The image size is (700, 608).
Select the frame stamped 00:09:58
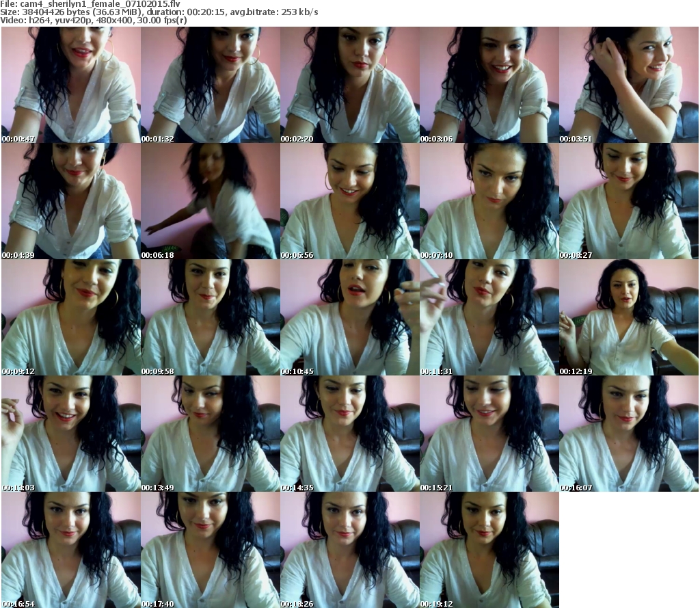click(x=211, y=317)
